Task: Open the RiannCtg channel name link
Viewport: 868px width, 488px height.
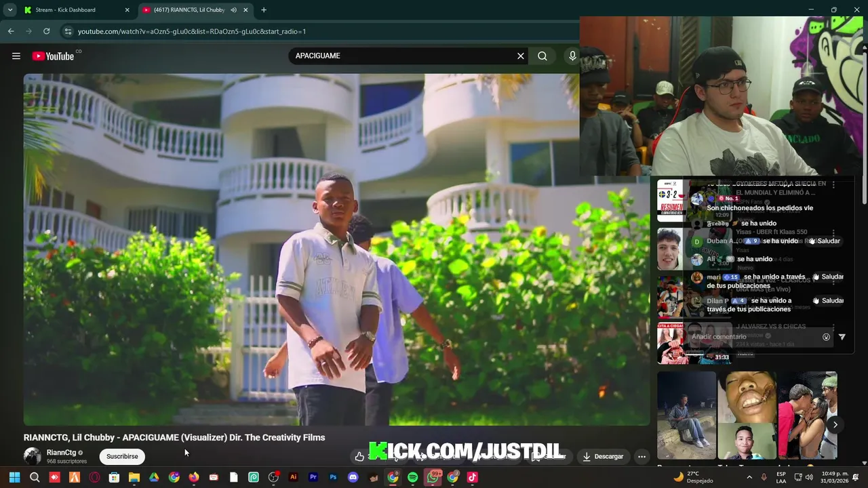Action: pos(61,453)
